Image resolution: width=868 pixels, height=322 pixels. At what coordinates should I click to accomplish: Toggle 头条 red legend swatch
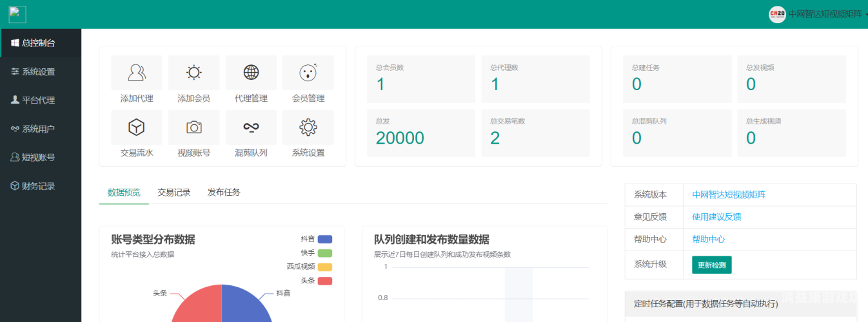tap(325, 281)
